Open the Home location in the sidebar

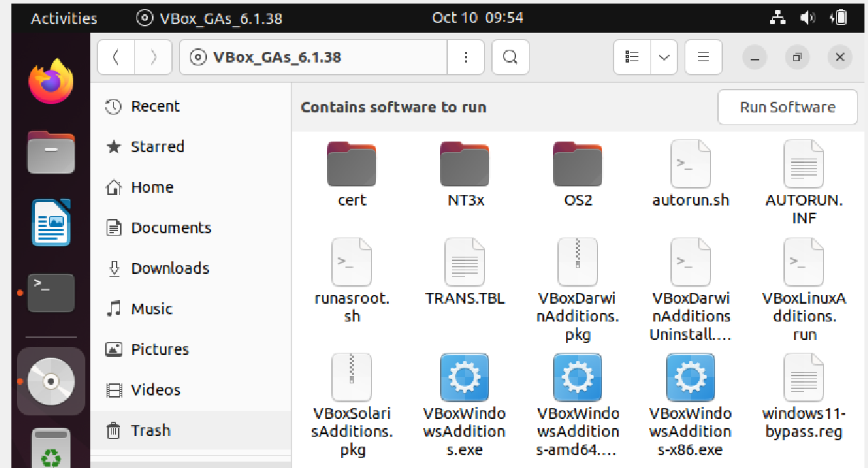click(151, 187)
